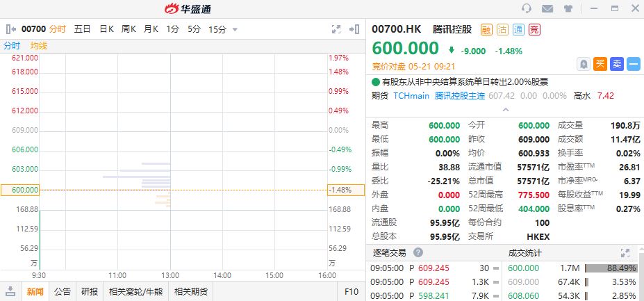Open the 公告 announcements tab

pos(63,291)
